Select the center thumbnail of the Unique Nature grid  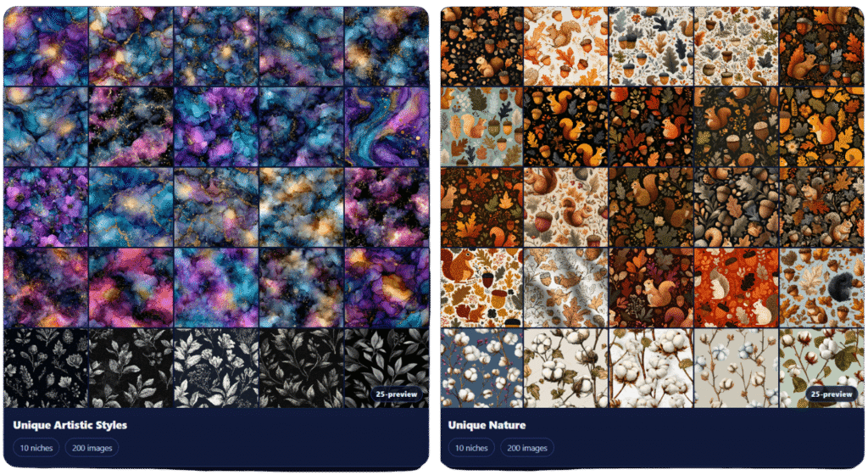click(x=651, y=206)
